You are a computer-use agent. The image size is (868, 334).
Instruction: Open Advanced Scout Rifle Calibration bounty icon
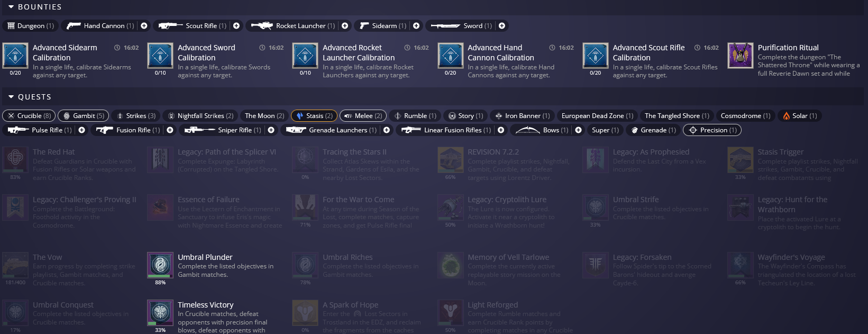[596, 56]
